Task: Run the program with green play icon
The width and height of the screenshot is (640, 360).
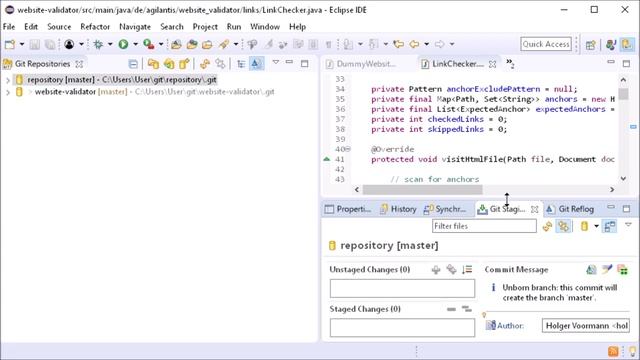Action: tap(123, 44)
